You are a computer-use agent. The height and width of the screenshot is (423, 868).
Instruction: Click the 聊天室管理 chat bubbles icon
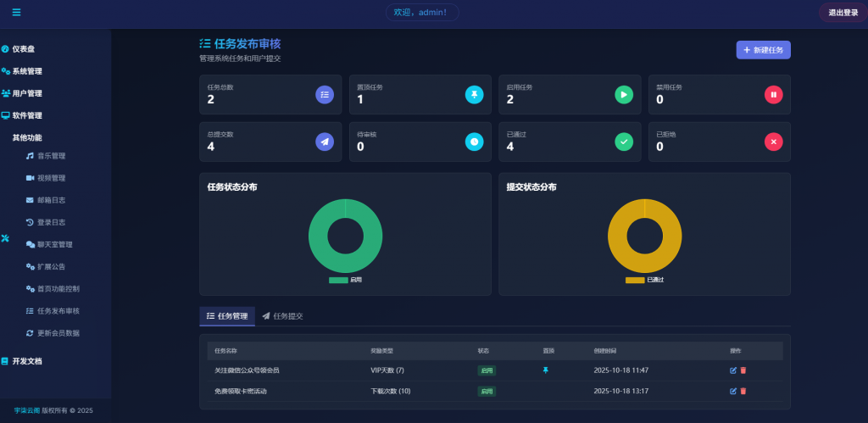click(x=31, y=245)
